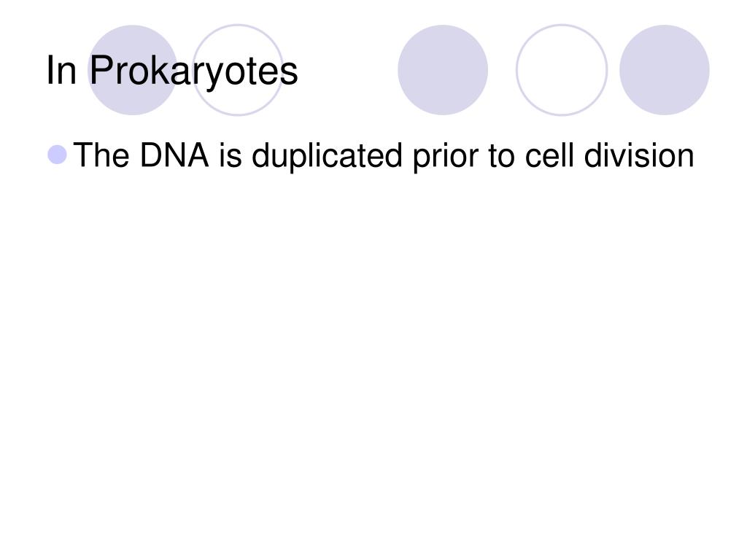The width and height of the screenshot is (747, 560).
Task: Click the word 'DNA' in the bullet
Action: pos(174,155)
